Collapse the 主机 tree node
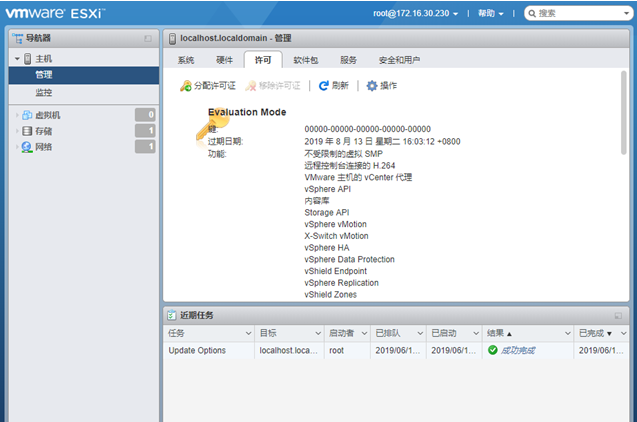Viewport: 637px width, 422px height. (x=17, y=59)
